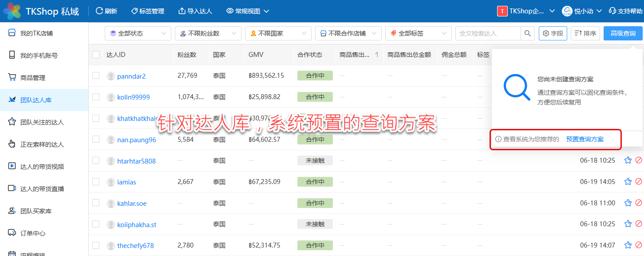
Task: Open the 不限粉丝数 follower filter dropdown
Action: pos(208,33)
